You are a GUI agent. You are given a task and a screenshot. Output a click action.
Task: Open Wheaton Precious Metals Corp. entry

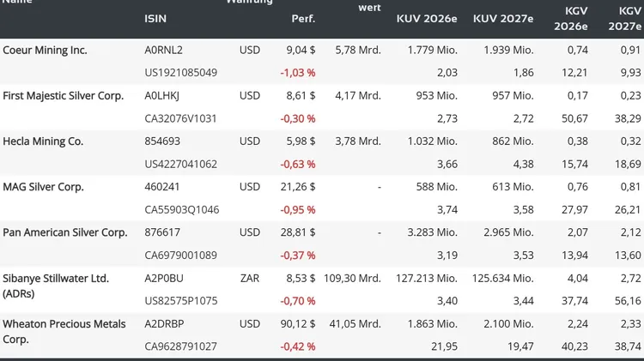(x=64, y=331)
